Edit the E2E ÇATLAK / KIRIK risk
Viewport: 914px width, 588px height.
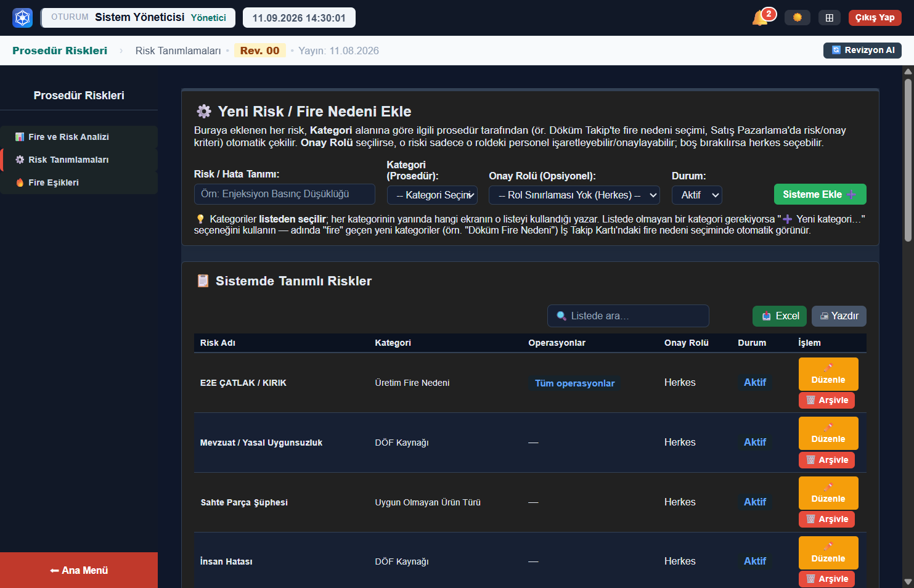tap(828, 374)
